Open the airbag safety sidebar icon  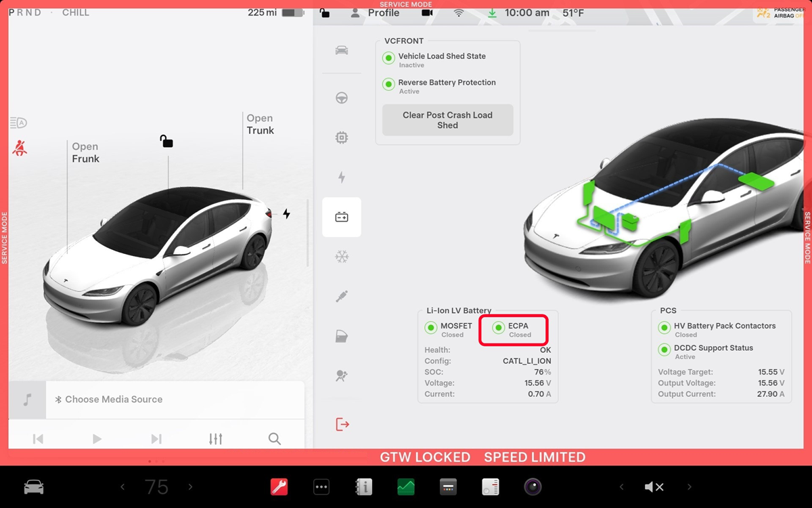(x=342, y=376)
